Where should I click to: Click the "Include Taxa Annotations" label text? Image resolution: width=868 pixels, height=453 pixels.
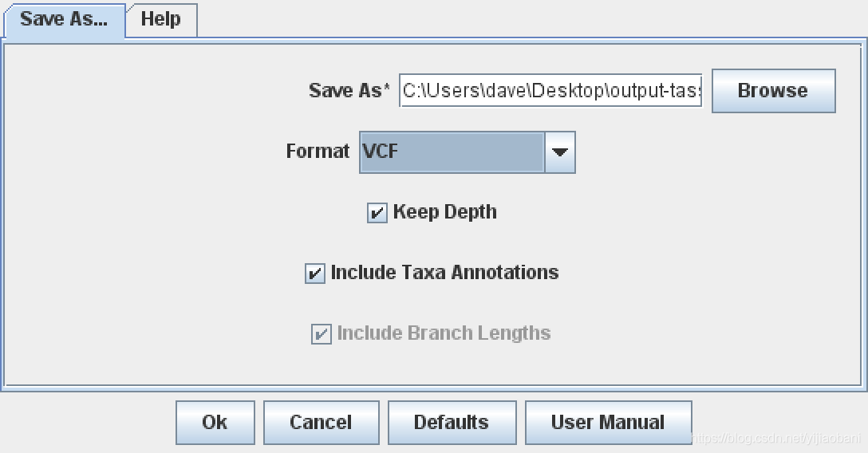[444, 273]
